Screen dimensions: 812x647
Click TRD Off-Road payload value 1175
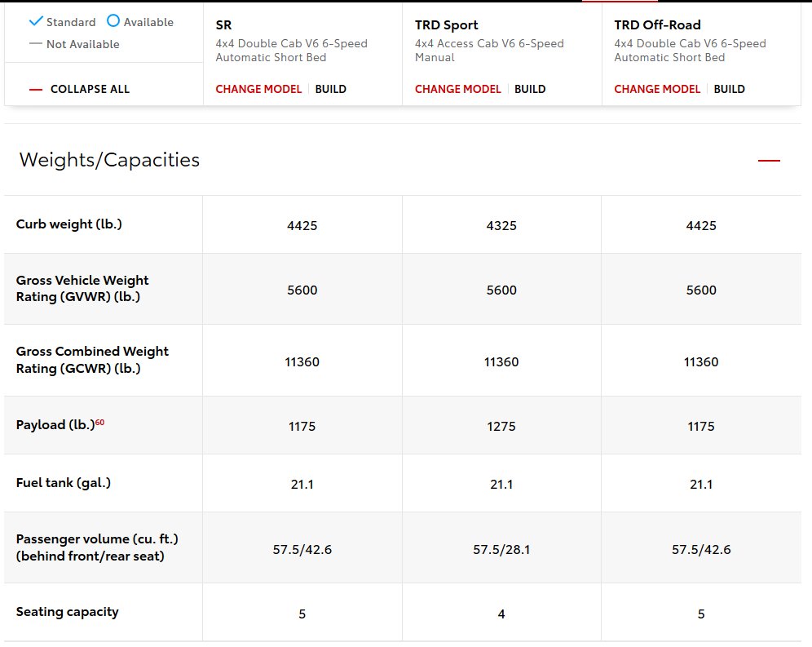click(x=701, y=426)
